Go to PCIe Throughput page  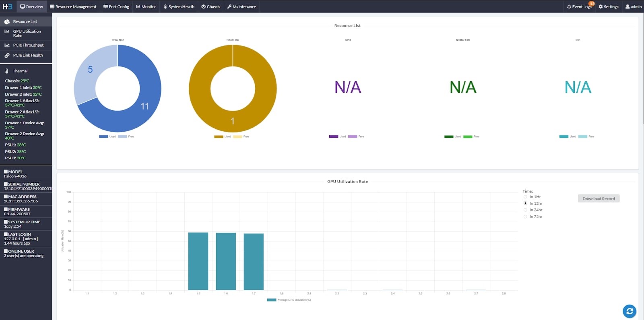click(26, 45)
